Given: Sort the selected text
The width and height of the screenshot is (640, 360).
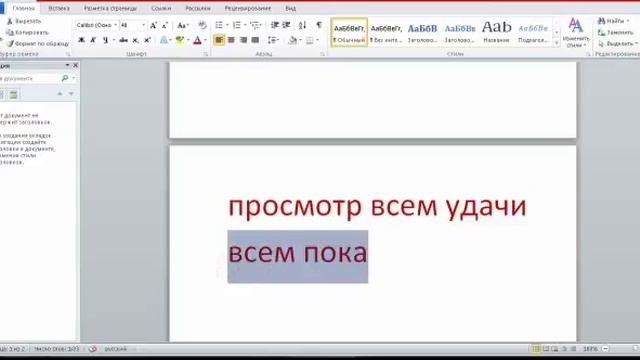Looking at the screenshot, I should (302, 25).
